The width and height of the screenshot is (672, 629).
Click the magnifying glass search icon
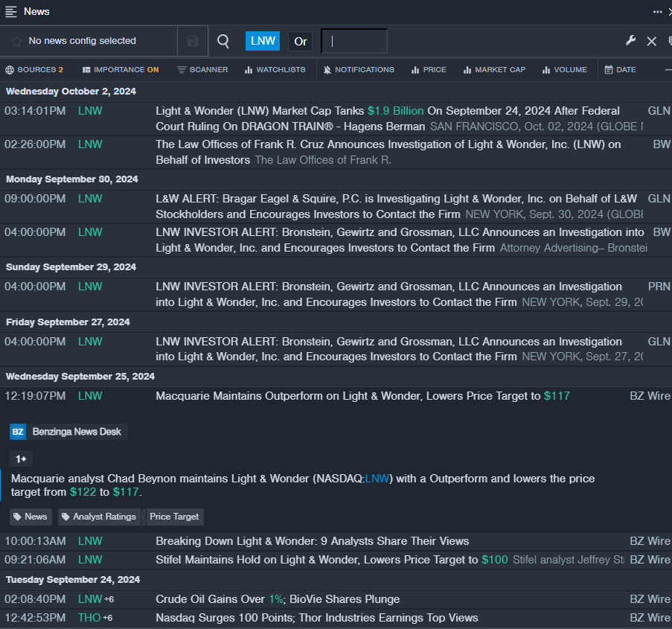223,42
